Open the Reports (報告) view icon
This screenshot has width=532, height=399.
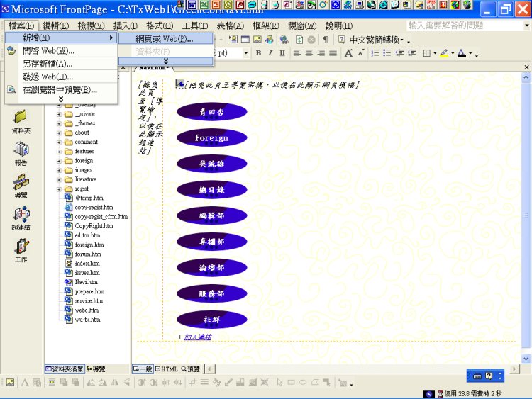pos(21,152)
